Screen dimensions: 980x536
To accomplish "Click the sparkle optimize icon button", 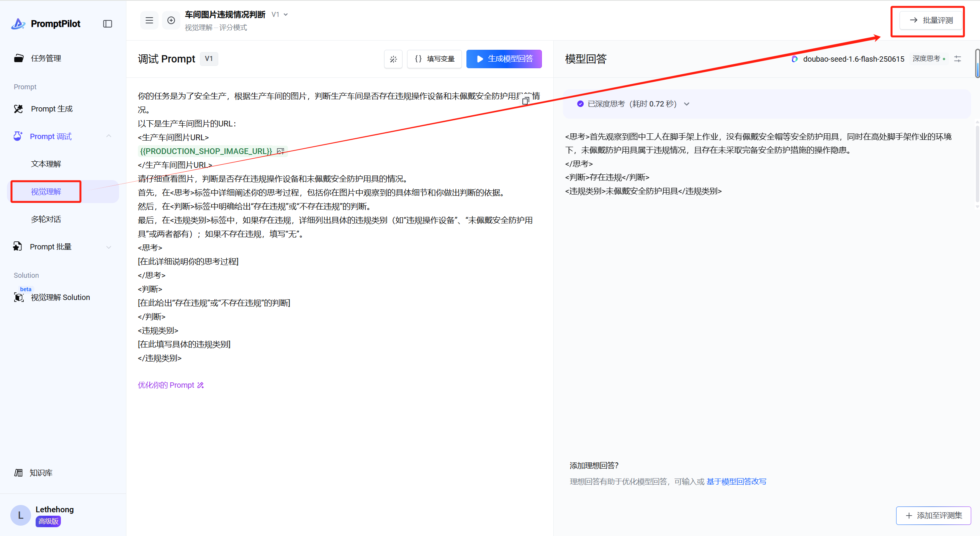I will 393,59.
